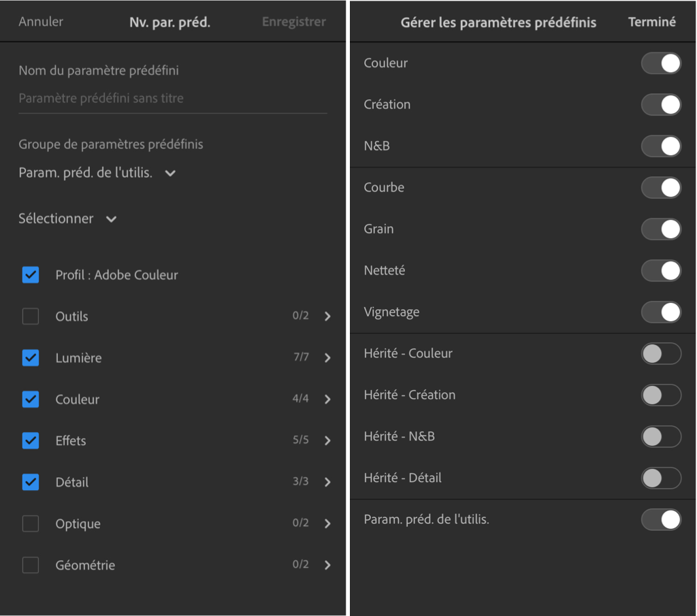Screen dimensions: 697x616
Task: Turn off the Grain preset group toggle
Action: pos(661,229)
